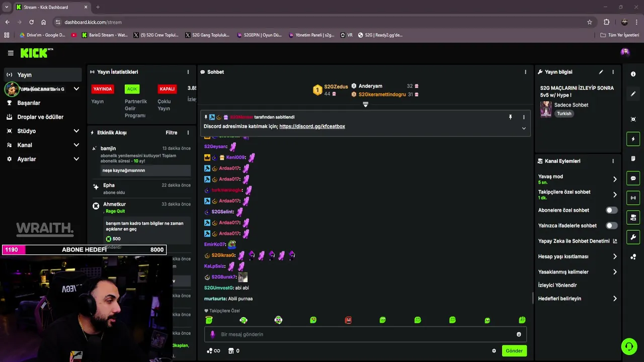Open the emoji picker in message box
The image size is (644, 362).
point(519,334)
